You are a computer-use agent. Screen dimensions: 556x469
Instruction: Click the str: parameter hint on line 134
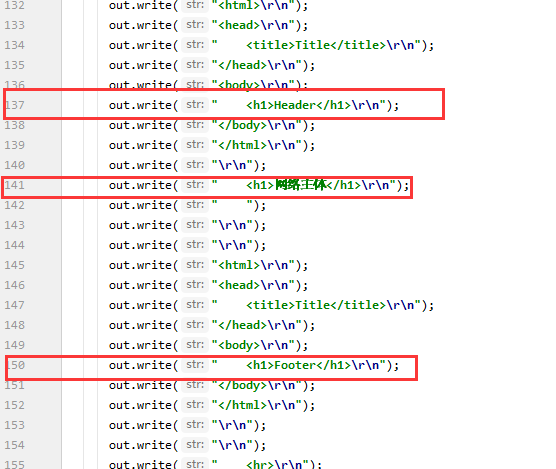point(195,45)
